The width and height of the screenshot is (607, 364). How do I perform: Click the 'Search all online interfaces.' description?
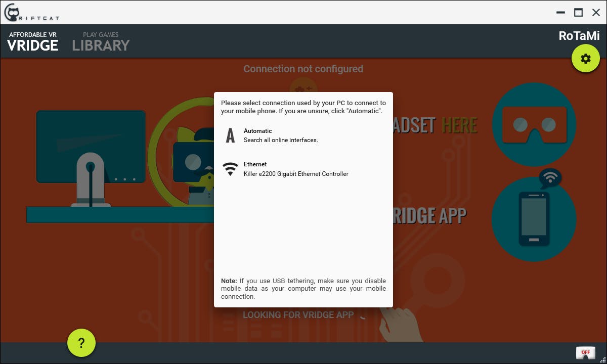coord(281,140)
